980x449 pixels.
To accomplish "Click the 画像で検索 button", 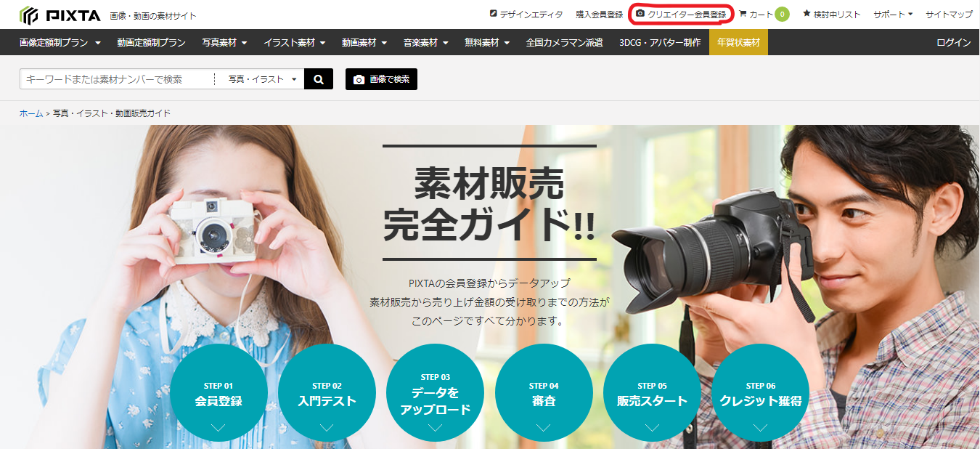I will [381, 78].
